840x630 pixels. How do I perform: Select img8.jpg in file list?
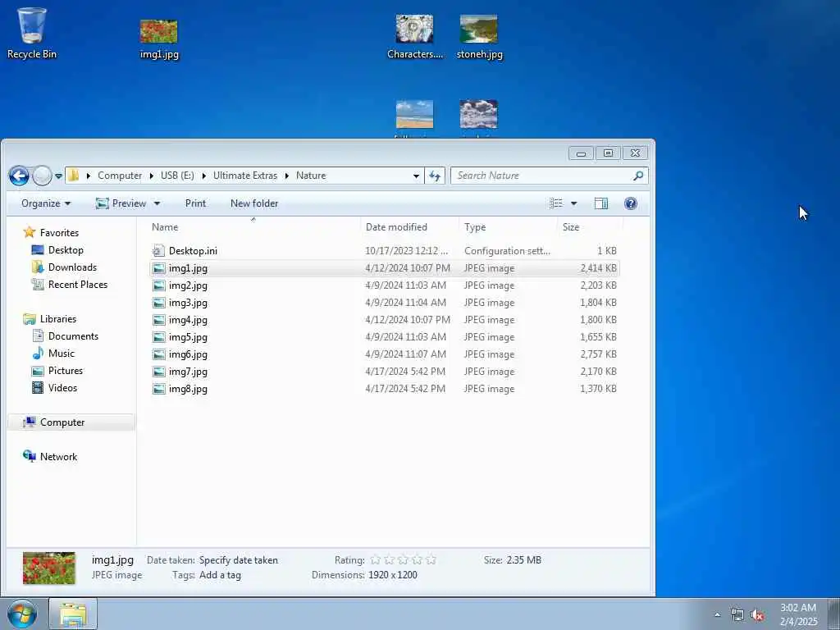pyautogui.click(x=384, y=389)
